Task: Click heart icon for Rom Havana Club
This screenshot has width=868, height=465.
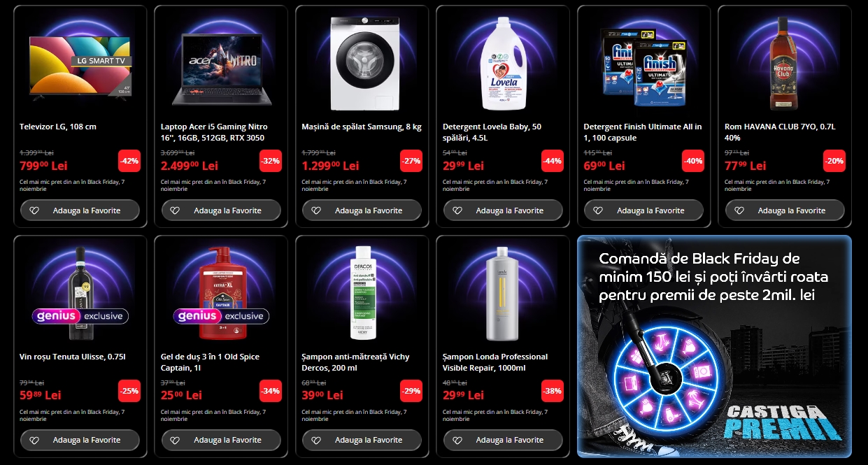Action: (739, 210)
